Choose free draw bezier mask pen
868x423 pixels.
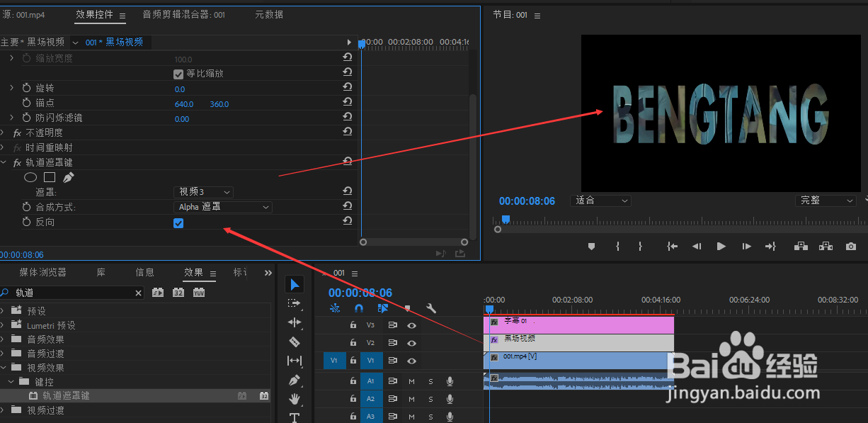(x=68, y=177)
